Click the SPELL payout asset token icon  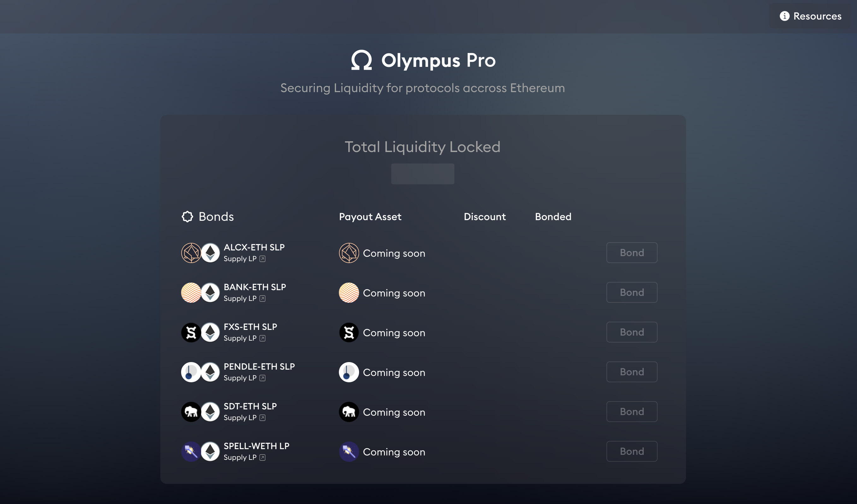[x=349, y=452]
